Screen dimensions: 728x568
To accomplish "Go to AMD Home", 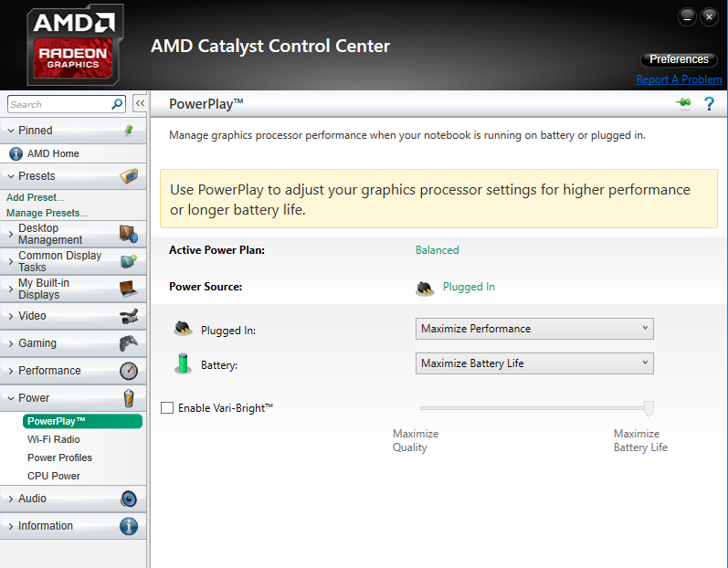I will point(53,153).
